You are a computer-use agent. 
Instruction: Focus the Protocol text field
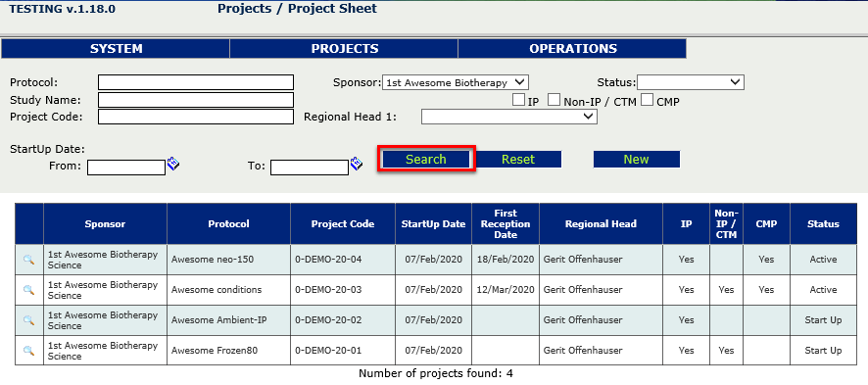pos(196,82)
